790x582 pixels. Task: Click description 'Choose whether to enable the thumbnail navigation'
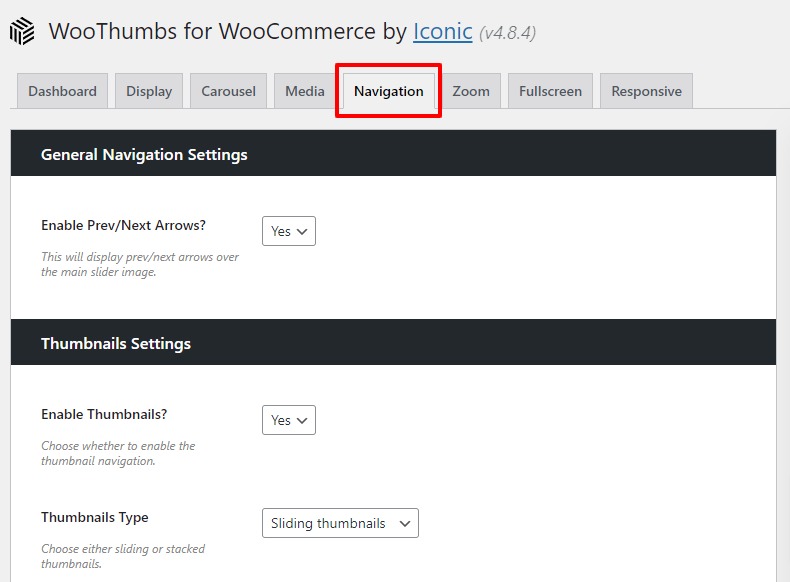[118, 454]
